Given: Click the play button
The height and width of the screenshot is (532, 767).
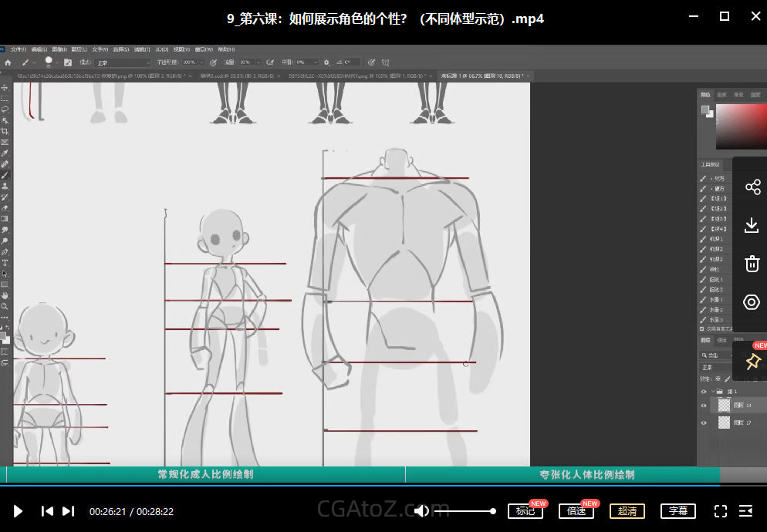Looking at the screenshot, I should click(19, 511).
